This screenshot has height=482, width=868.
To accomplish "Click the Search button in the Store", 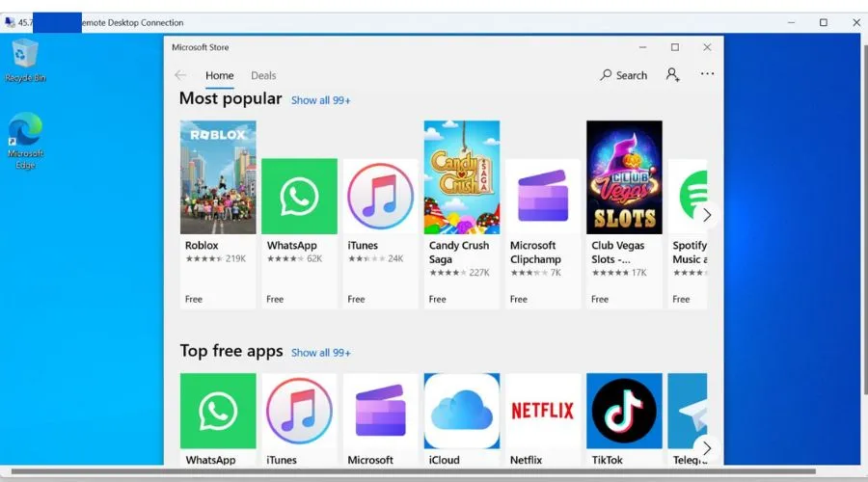I will click(623, 75).
